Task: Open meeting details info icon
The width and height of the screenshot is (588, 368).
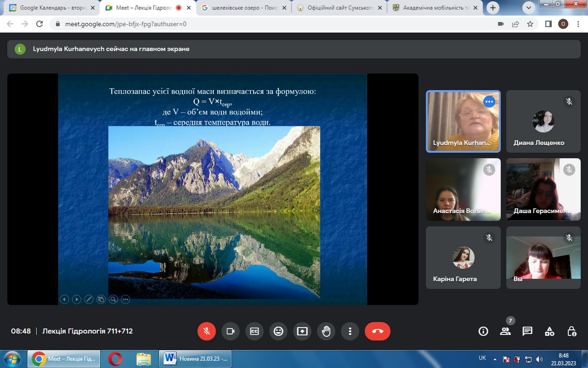Action: click(x=483, y=331)
